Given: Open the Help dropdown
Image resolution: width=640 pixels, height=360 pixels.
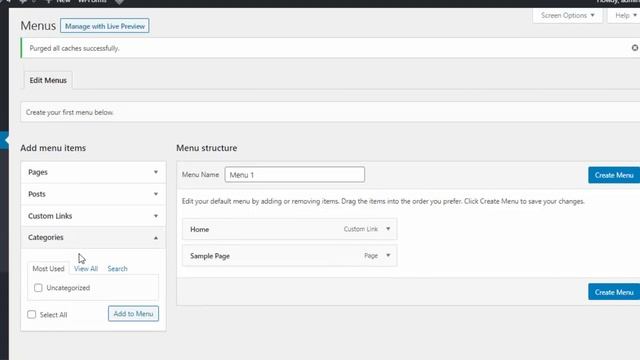Looking at the screenshot, I should pos(625,16).
